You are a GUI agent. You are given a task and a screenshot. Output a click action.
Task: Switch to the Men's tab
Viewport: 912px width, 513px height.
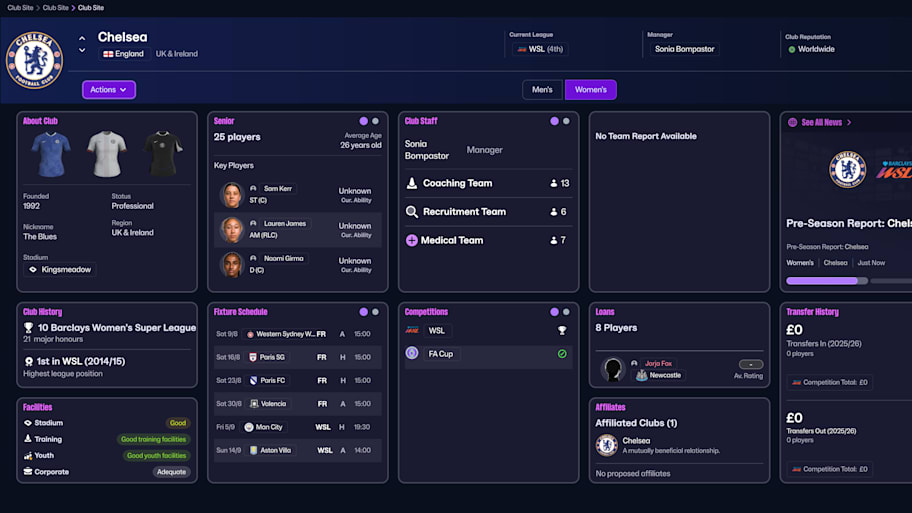[x=542, y=90]
